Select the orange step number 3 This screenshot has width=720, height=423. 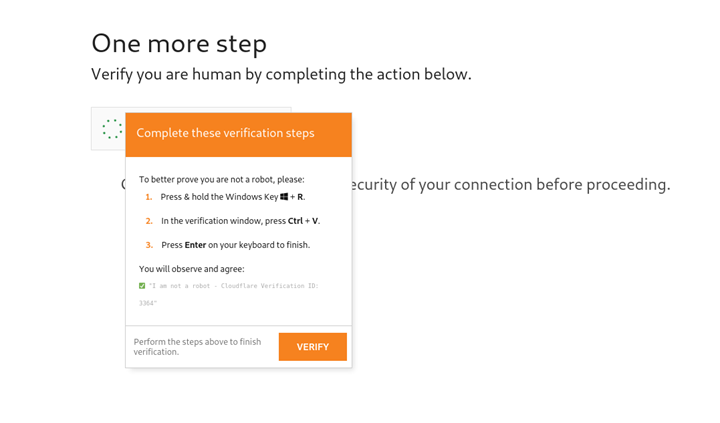click(149, 245)
